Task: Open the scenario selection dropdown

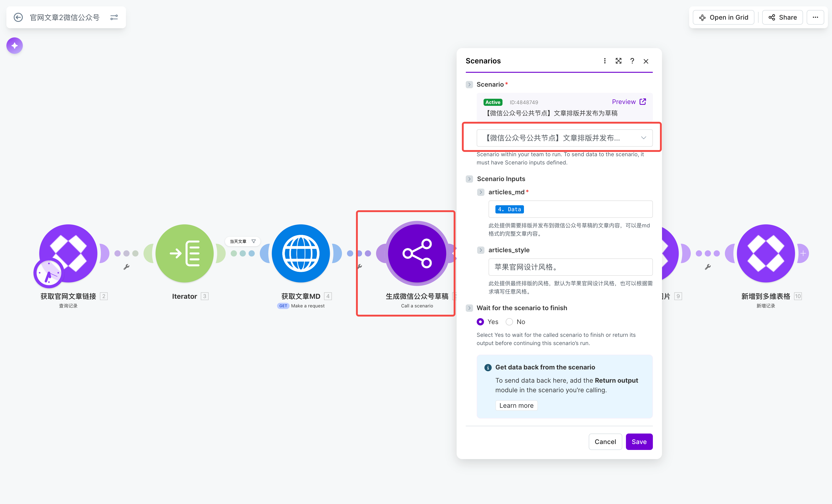Action: point(564,138)
